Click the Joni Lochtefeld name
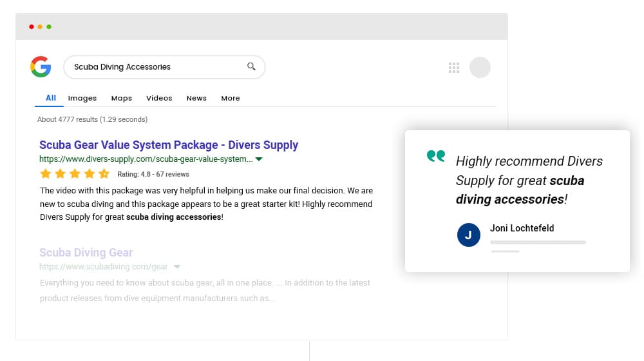The image size is (644, 361). (522, 228)
